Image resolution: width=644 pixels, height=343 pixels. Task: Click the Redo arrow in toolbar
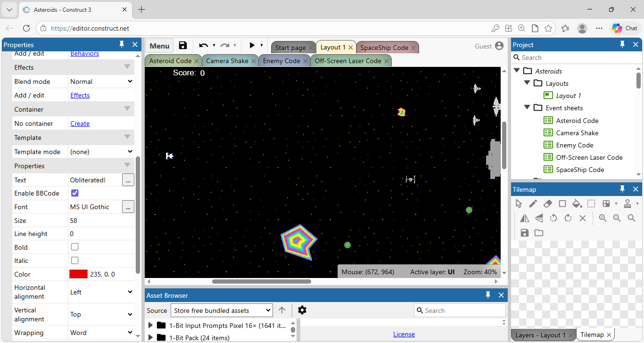(x=225, y=46)
